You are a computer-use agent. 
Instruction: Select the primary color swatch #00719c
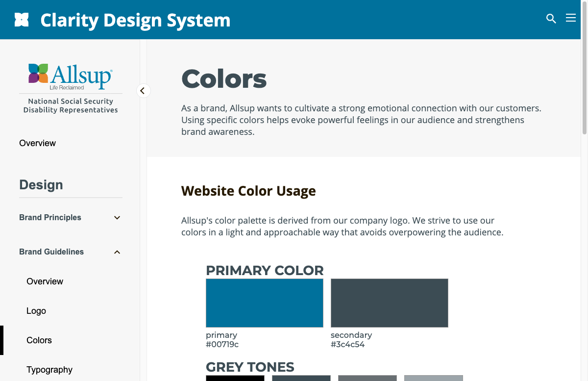point(264,303)
